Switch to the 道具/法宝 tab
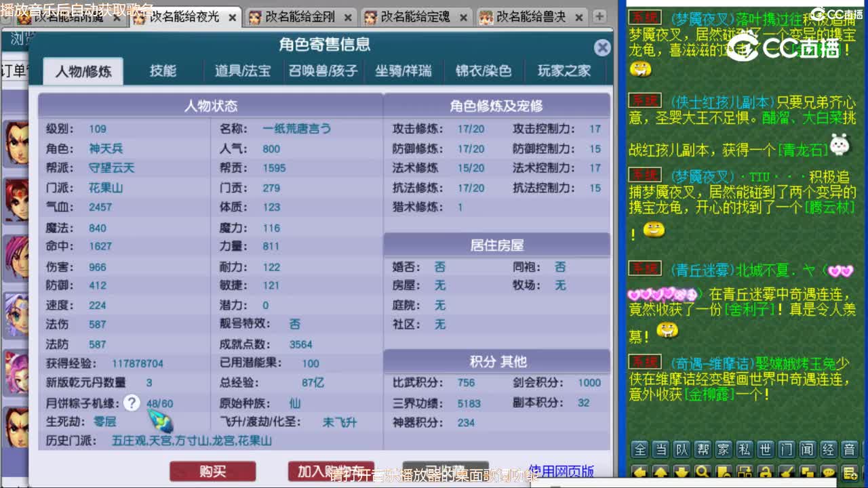The height and width of the screenshot is (488, 868). (x=243, y=70)
